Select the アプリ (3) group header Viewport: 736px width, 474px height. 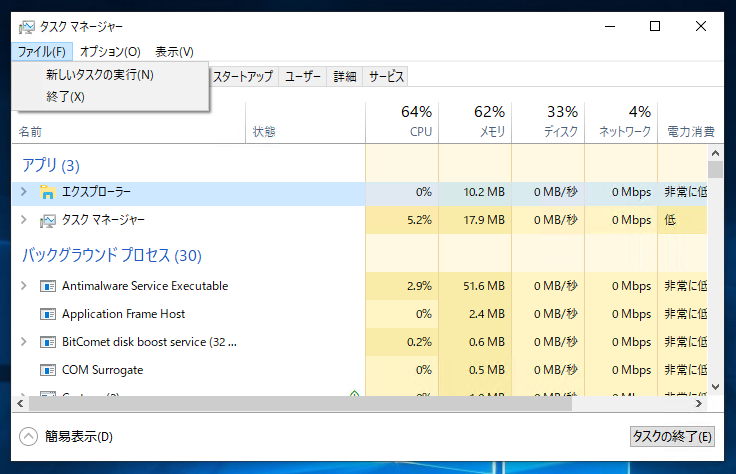pos(51,165)
